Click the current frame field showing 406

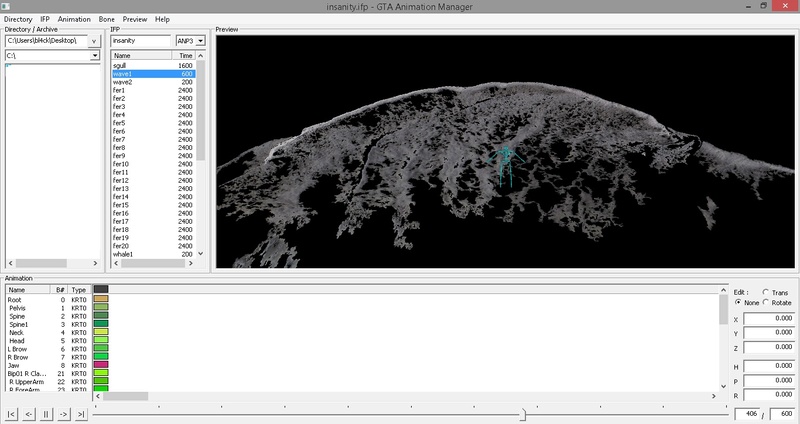tap(747, 414)
